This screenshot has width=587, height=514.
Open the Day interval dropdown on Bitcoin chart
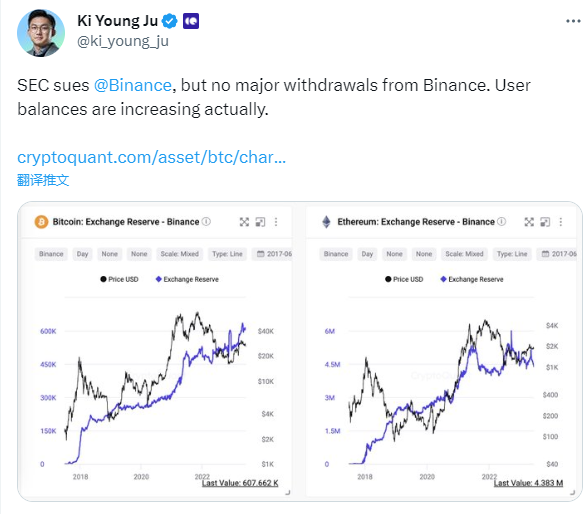82,254
